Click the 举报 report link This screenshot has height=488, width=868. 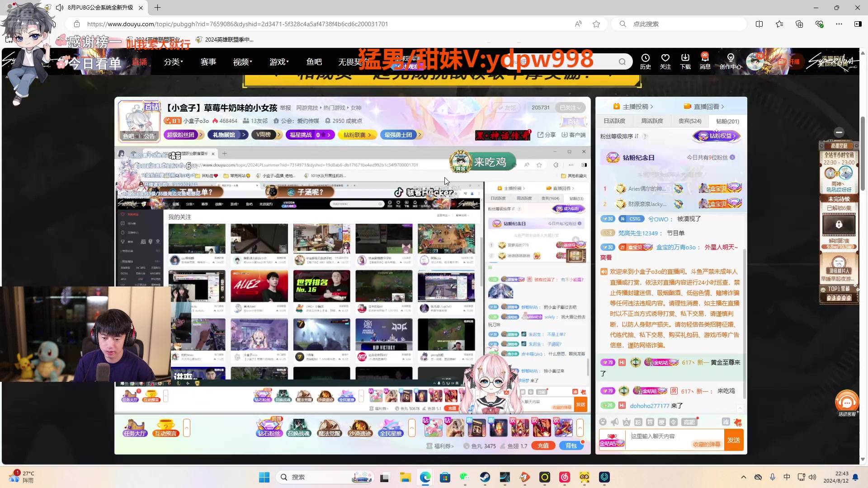(x=285, y=108)
